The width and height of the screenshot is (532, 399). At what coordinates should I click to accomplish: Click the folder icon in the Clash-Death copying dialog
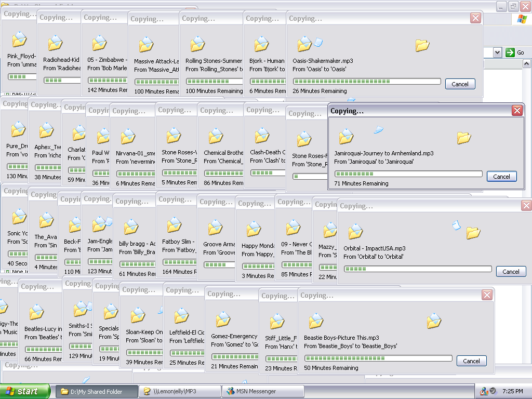tap(262, 136)
